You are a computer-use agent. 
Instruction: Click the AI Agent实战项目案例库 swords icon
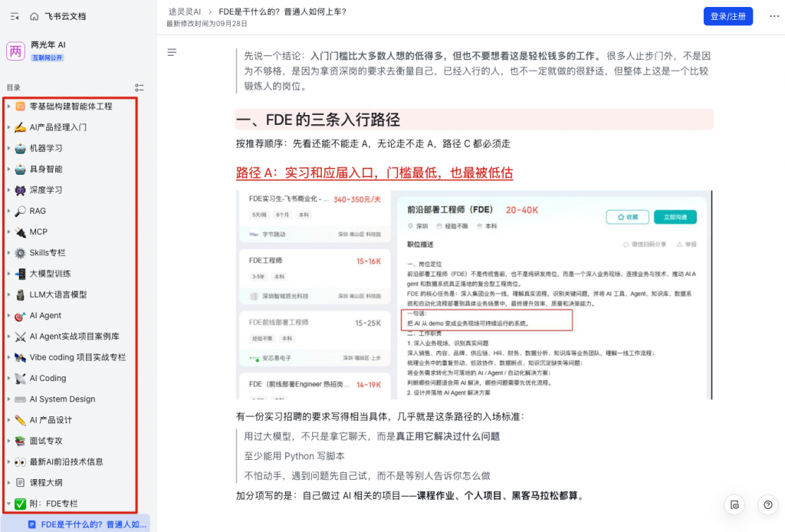(x=20, y=337)
